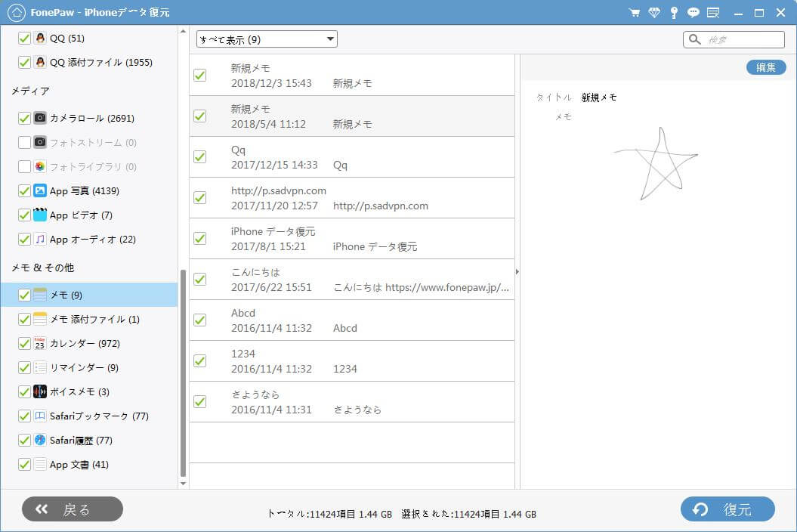Click the sidebar scroll down arrow
Viewport: 797px width, 532px height.
[x=183, y=484]
